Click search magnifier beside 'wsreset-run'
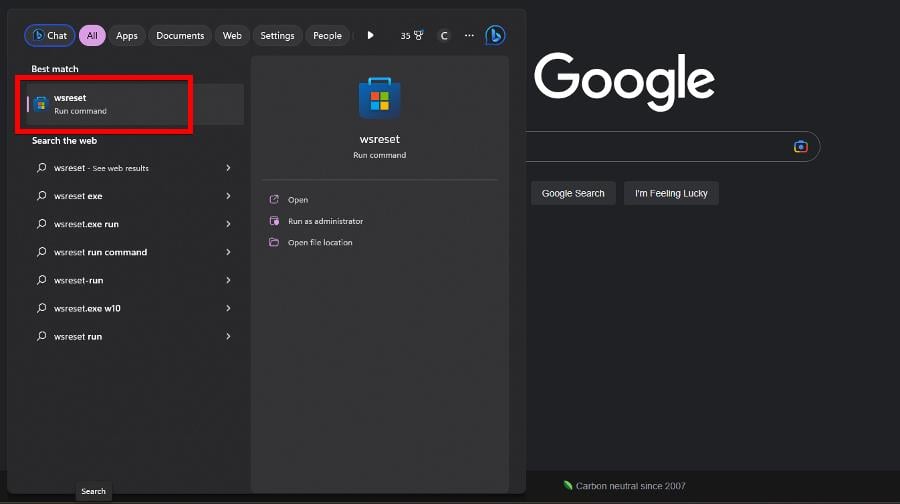 tap(41, 280)
